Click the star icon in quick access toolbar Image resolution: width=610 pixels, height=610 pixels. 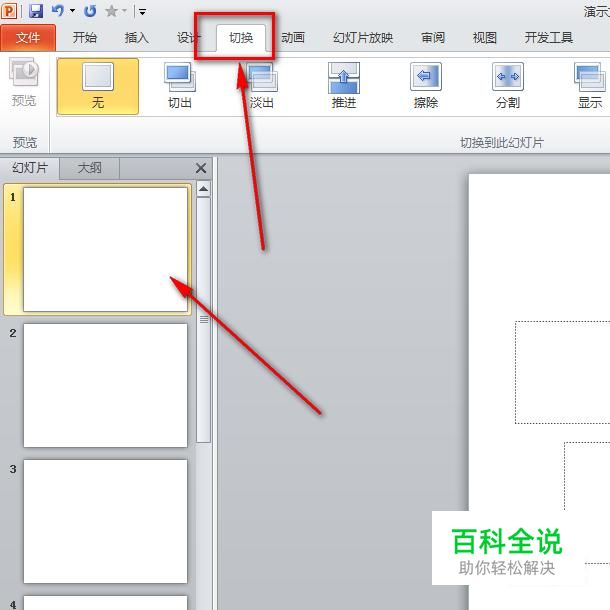pos(111,11)
